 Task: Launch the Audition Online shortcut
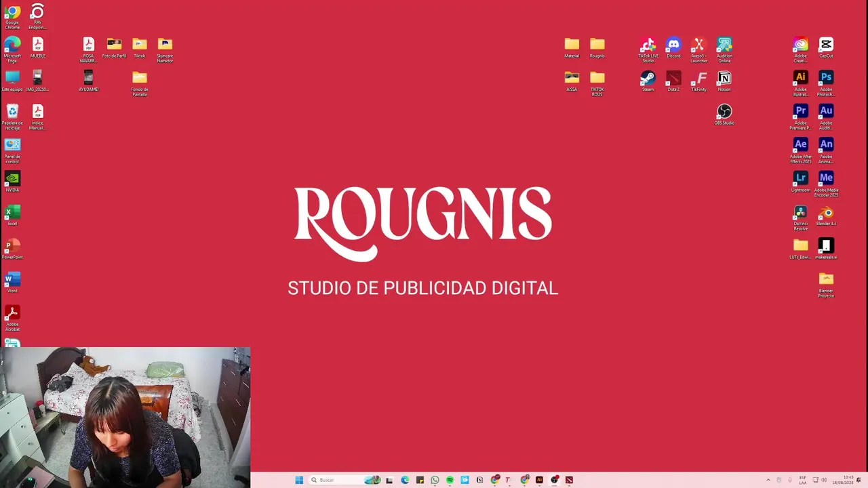coord(724,49)
